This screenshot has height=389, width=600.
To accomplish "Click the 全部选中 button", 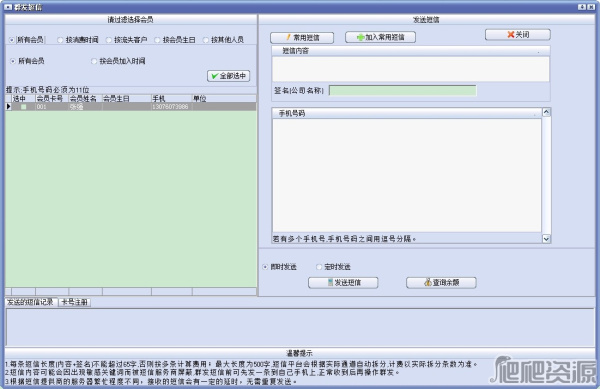I will coord(228,76).
